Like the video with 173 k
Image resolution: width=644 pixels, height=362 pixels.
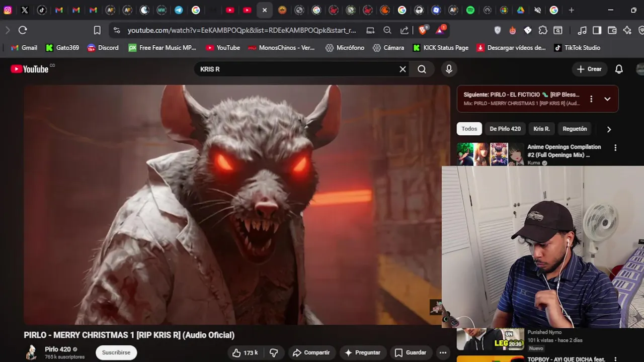point(245,352)
